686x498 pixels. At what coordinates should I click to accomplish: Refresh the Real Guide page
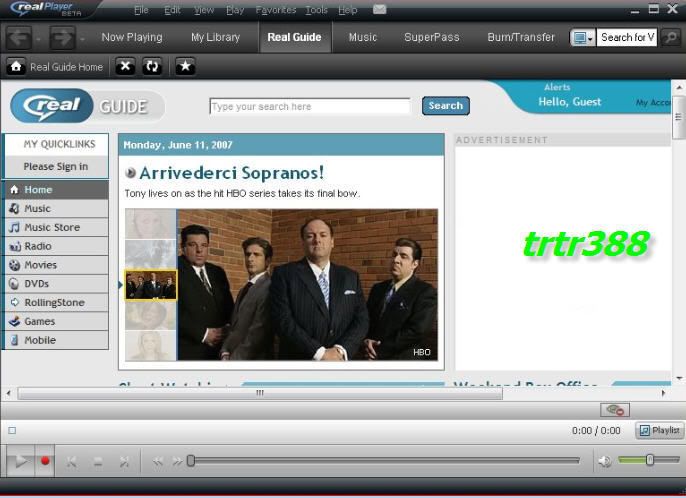click(152, 67)
